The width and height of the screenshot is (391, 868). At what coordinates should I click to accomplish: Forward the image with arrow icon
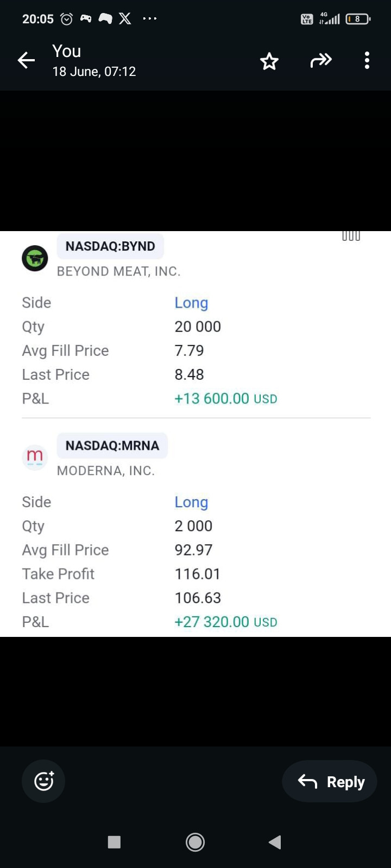coord(321,60)
